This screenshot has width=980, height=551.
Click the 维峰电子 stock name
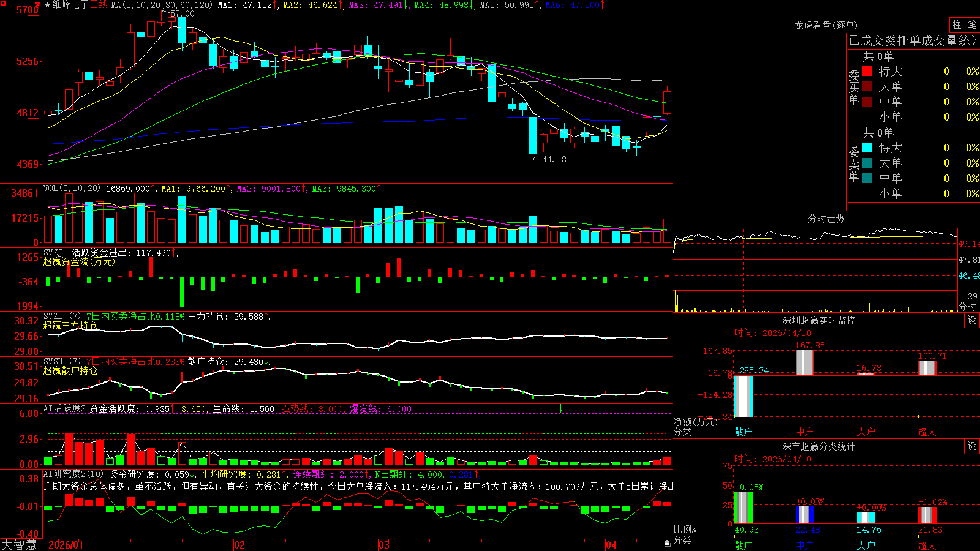click(70, 5)
